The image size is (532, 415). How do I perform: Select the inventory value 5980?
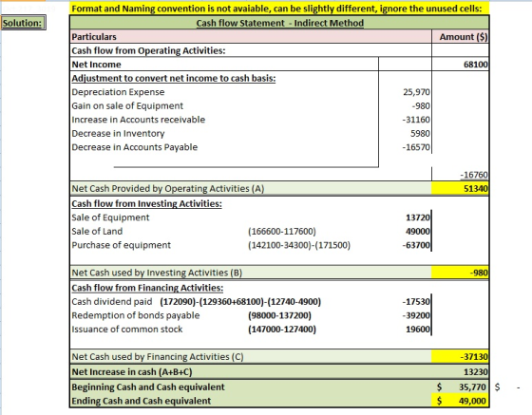(420, 134)
